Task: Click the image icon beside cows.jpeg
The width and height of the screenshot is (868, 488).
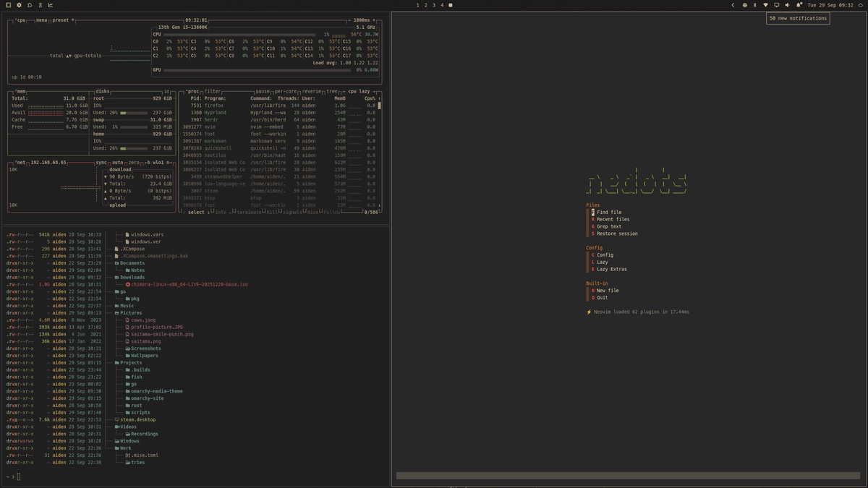Action: 128,320
